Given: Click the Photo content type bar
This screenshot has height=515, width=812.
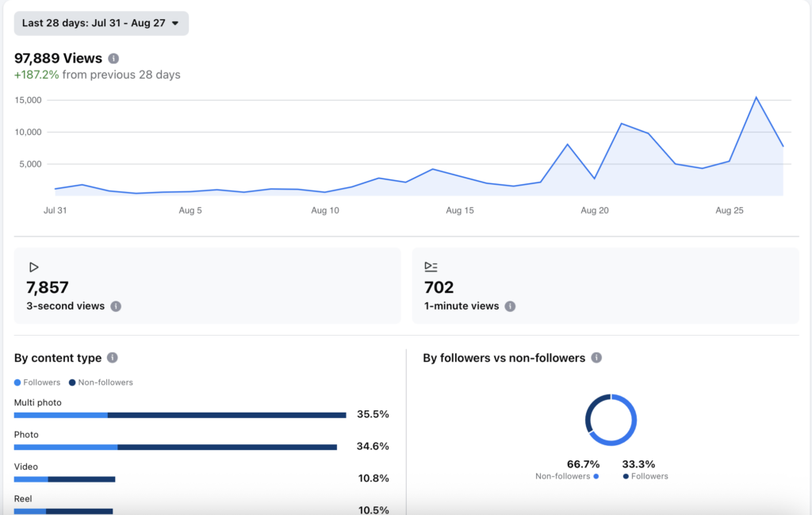Looking at the screenshot, I should pyautogui.click(x=175, y=447).
